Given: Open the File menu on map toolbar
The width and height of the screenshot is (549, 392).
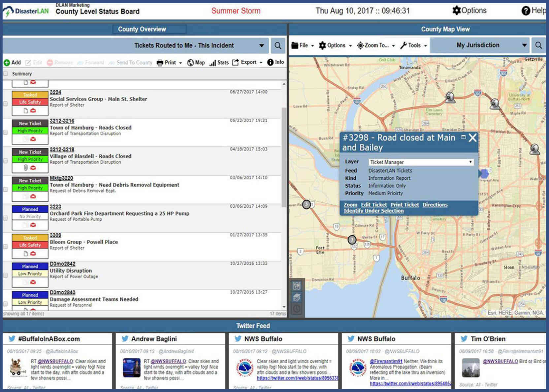Looking at the screenshot, I should coord(303,45).
